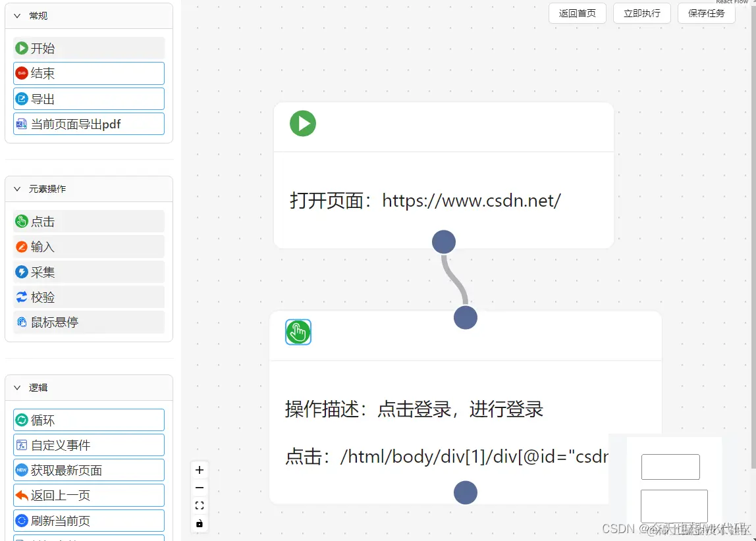This screenshot has width=756, height=541.
Task: Collapse the 常规 section
Action: click(x=17, y=16)
